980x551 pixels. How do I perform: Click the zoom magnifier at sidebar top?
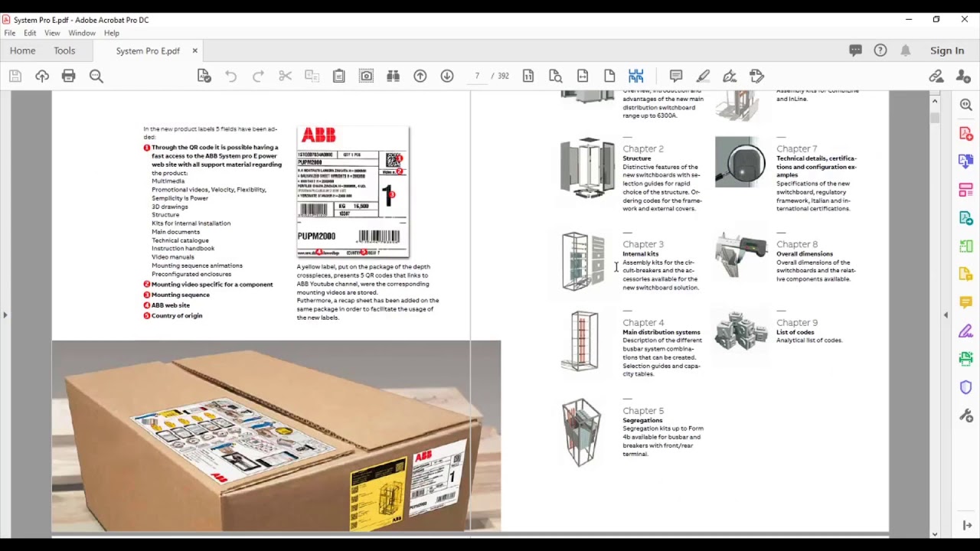pos(966,105)
